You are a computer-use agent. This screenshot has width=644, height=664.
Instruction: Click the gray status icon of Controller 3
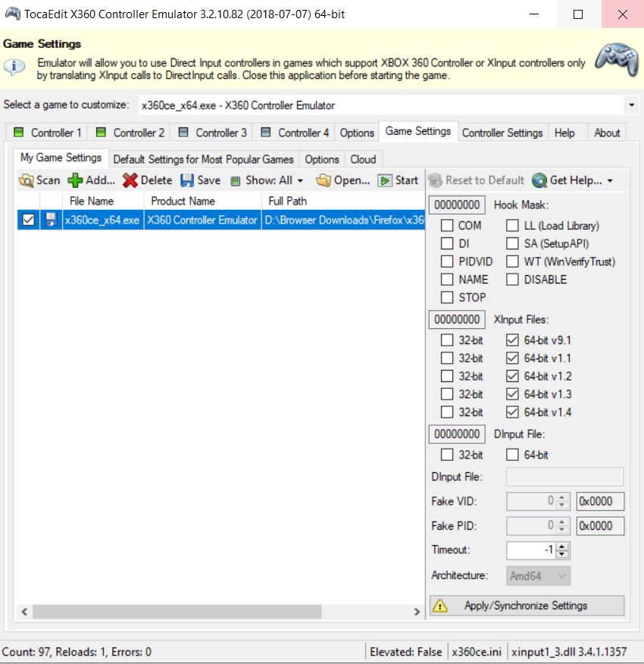(x=183, y=132)
